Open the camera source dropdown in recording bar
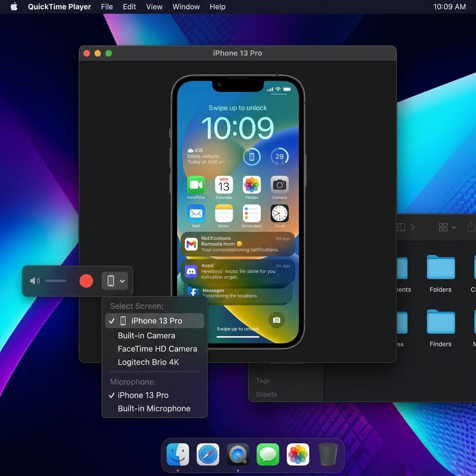The height and width of the screenshot is (476, 476). click(115, 281)
